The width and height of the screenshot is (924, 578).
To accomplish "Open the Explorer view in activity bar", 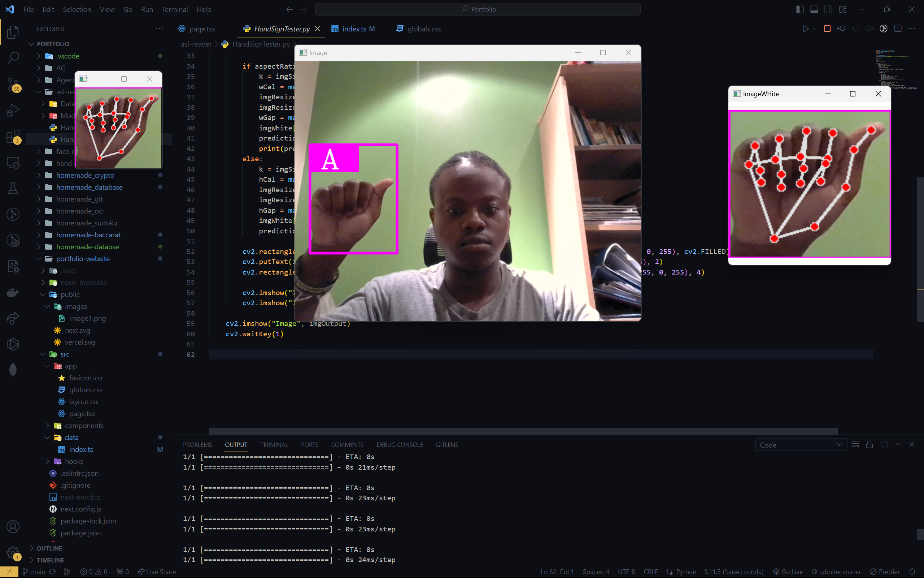I will (13, 32).
